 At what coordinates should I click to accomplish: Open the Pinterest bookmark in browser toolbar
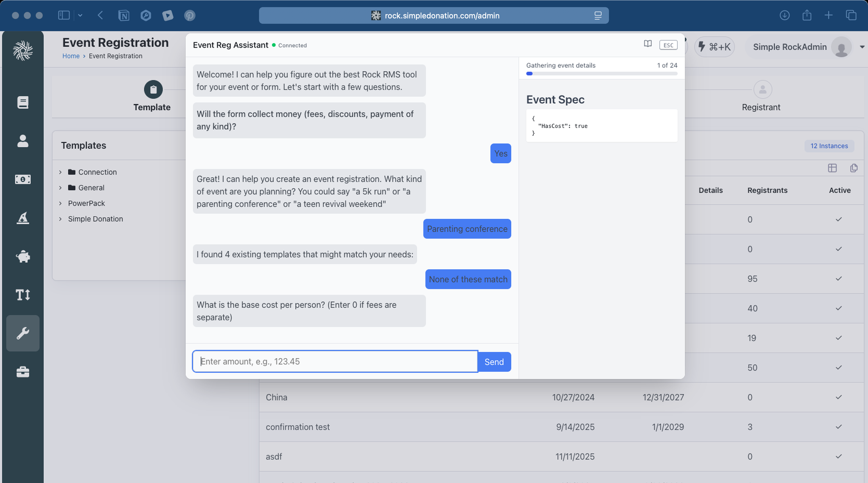coord(190,15)
